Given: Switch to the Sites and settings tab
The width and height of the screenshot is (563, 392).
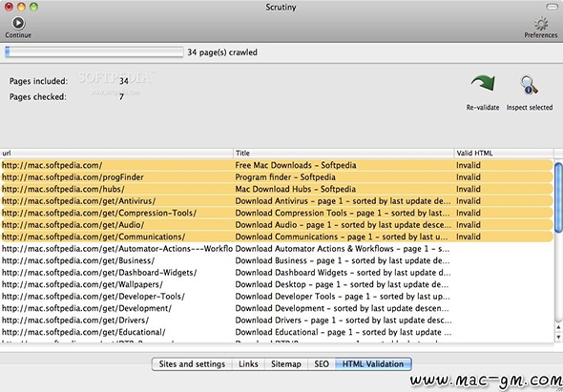Looking at the screenshot, I should pos(192,364).
